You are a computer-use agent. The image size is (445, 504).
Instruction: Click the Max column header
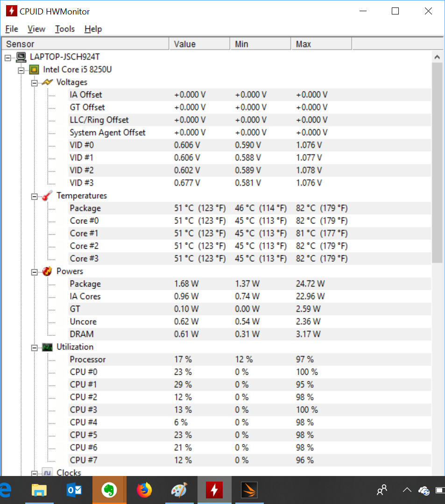click(322, 44)
